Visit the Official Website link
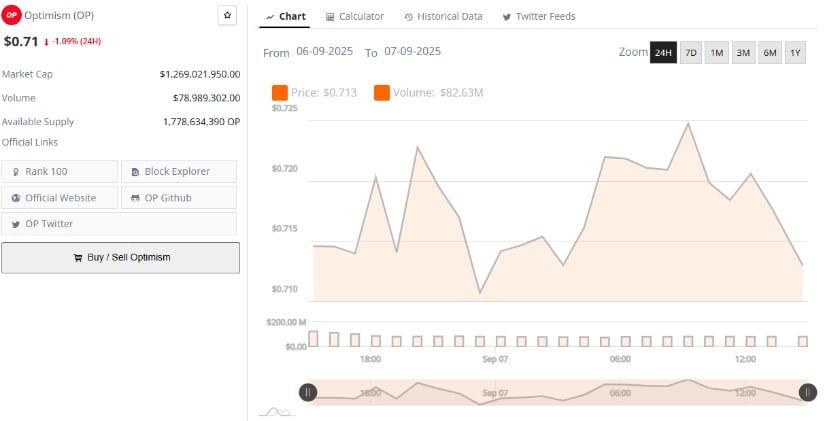 pyautogui.click(x=59, y=198)
